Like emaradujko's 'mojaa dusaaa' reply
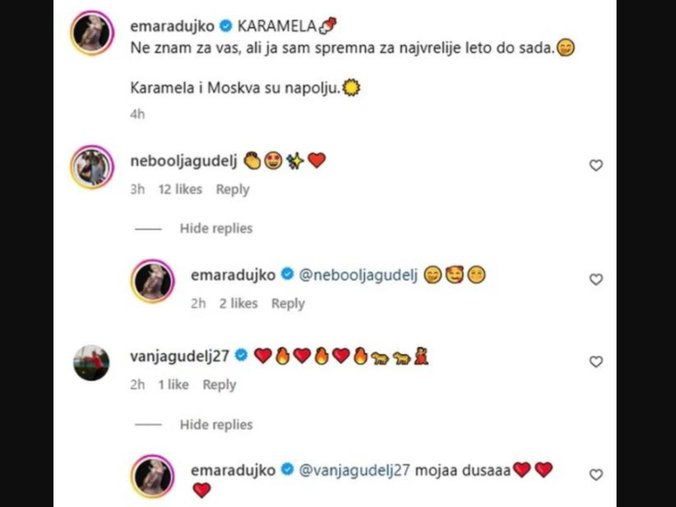676x507 pixels. coord(596,475)
